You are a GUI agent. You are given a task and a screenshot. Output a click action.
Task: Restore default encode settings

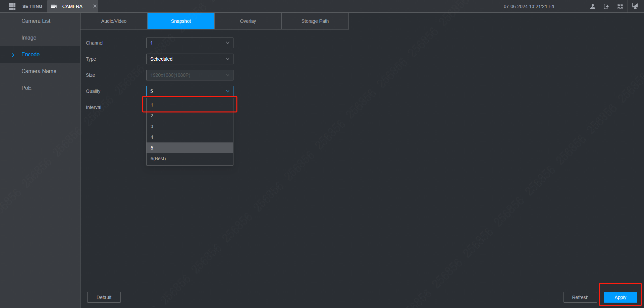(104, 297)
